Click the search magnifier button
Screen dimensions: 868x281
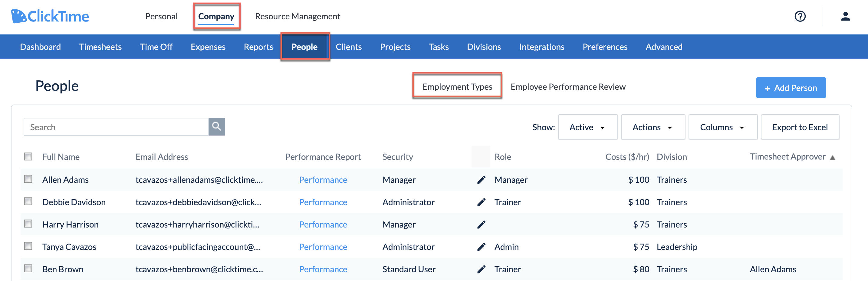[x=217, y=127]
